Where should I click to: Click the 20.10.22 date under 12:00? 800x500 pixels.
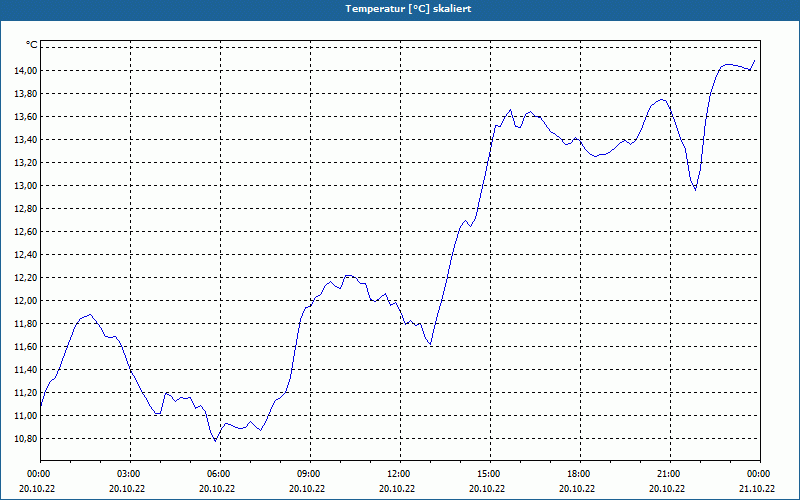[x=397, y=488]
